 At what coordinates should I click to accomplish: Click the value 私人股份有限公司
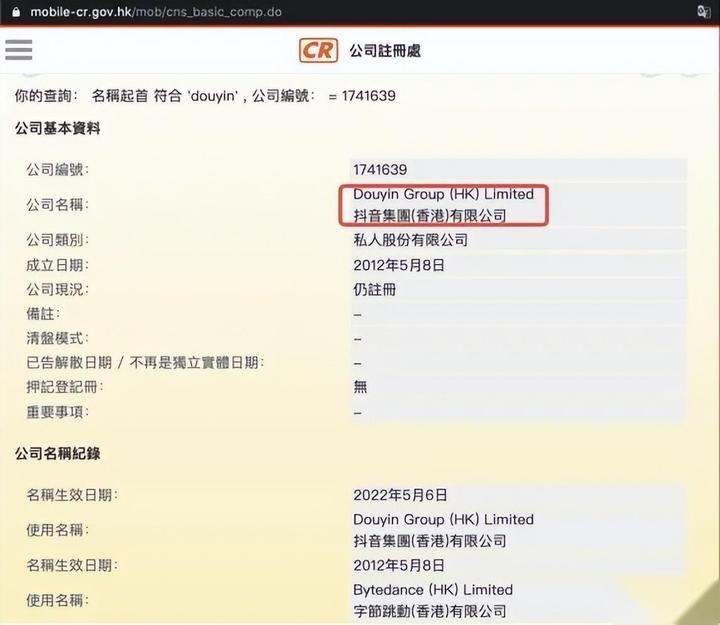point(411,240)
